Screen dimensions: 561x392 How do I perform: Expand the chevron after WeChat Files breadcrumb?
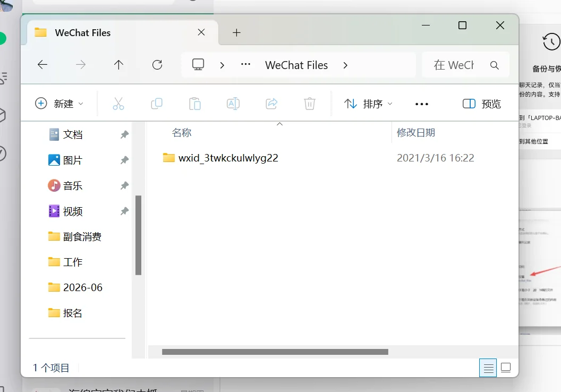pyautogui.click(x=345, y=65)
